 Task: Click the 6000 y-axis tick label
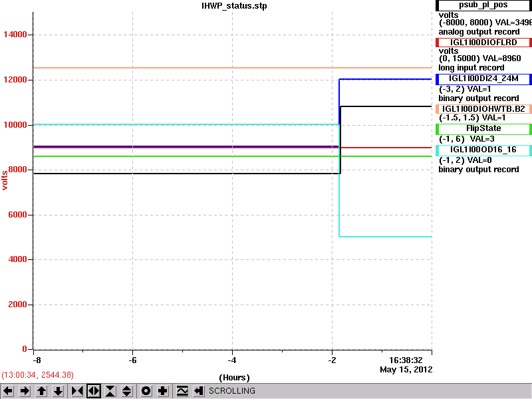point(17,215)
